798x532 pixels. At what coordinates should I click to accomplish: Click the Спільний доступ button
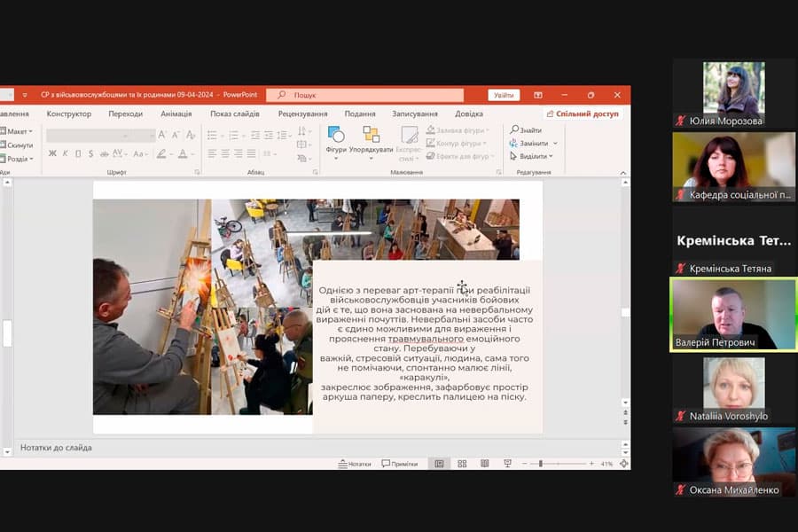[x=583, y=113]
